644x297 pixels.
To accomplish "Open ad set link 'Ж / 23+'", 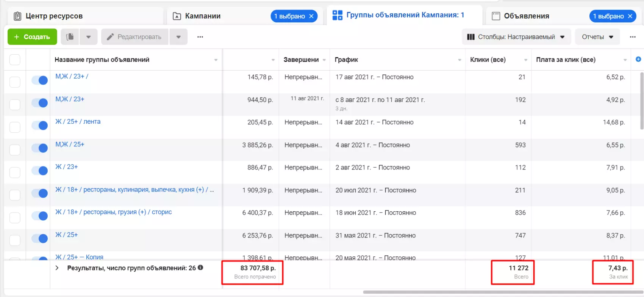I will point(67,167).
